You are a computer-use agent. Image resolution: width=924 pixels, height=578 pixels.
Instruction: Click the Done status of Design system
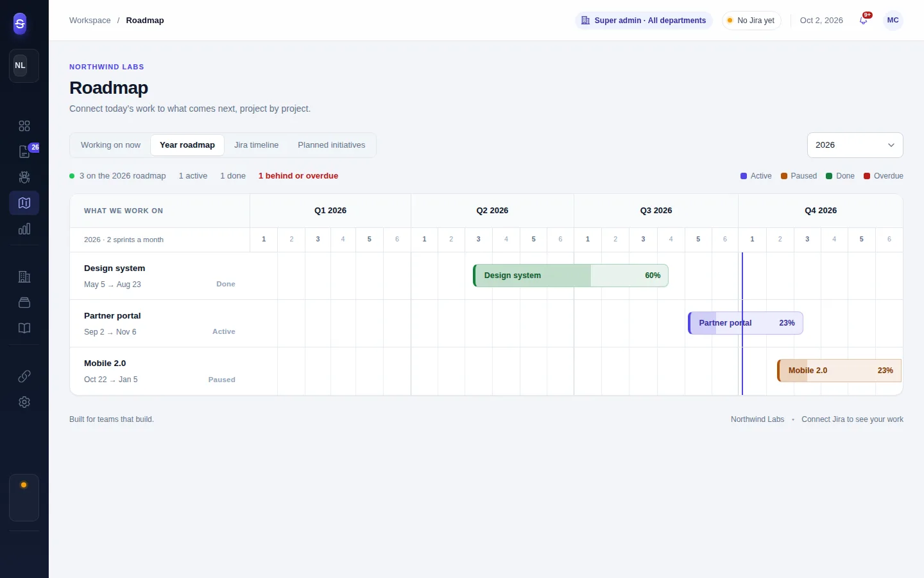click(226, 284)
